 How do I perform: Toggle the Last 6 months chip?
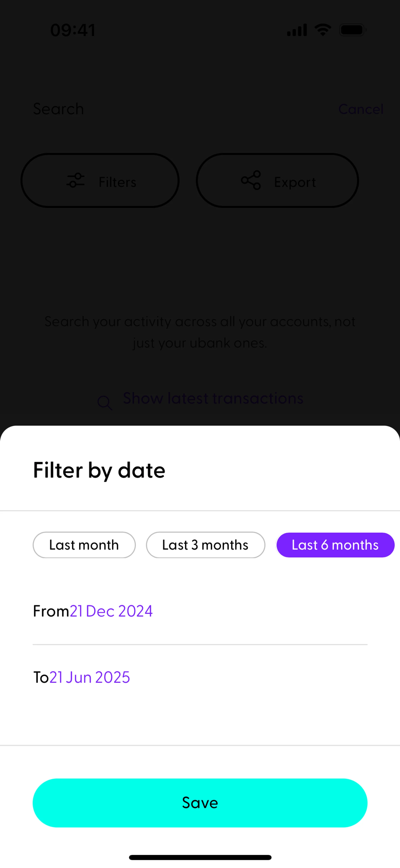click(x=335, y=545)
